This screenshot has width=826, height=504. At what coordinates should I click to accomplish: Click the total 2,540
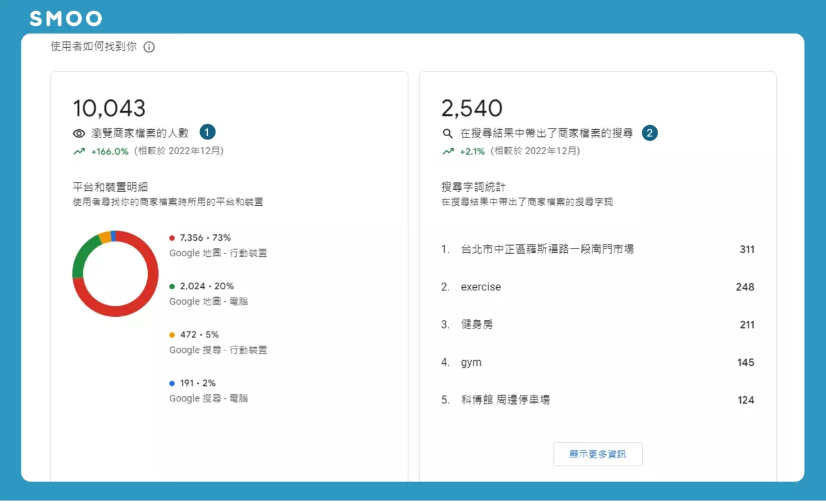[x=472, y=108]
